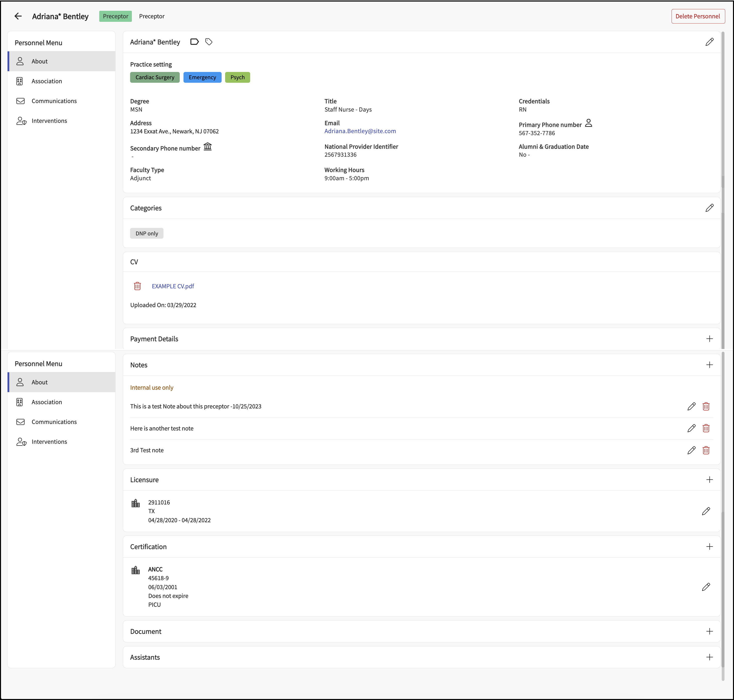The width and height of the screenshot is (734, 700).
Task: Click the back arrow next to Adriana* Bentley
Action: click(18, 16)
